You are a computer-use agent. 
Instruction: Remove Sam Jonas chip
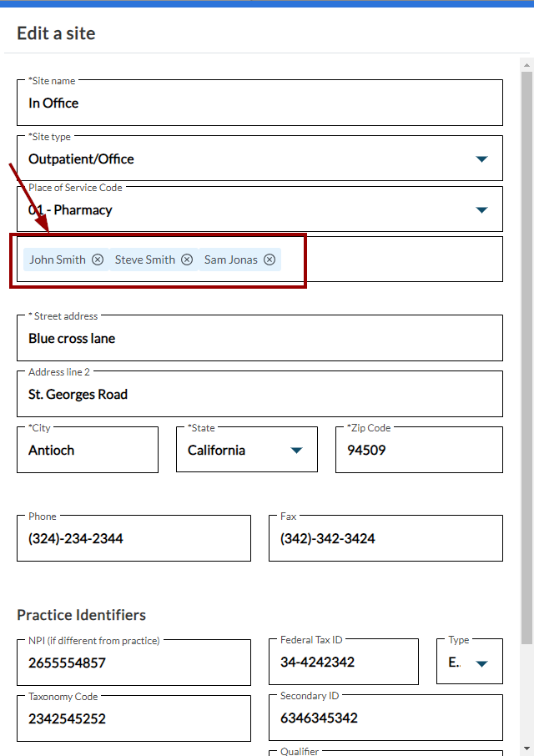pos(270,260)
